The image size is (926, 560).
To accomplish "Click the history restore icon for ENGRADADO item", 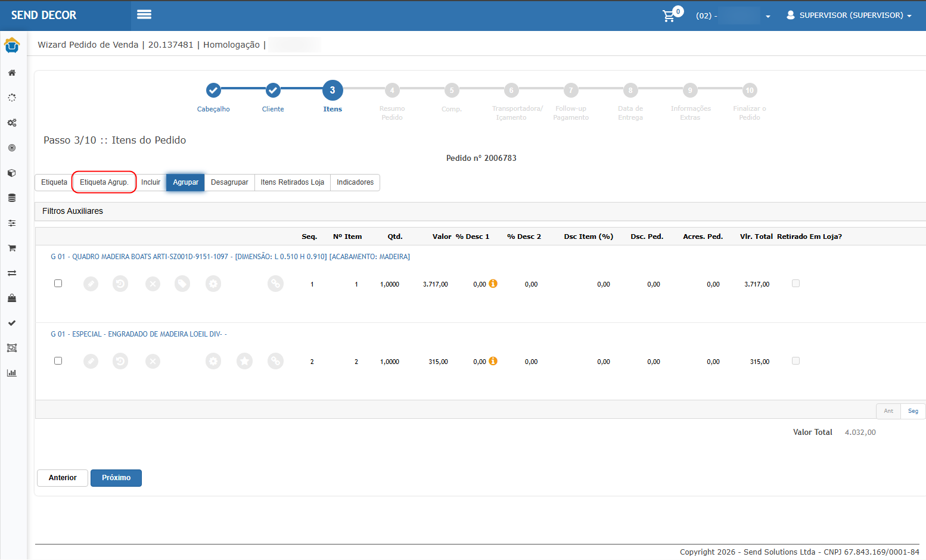I will [x=120, y=362].
